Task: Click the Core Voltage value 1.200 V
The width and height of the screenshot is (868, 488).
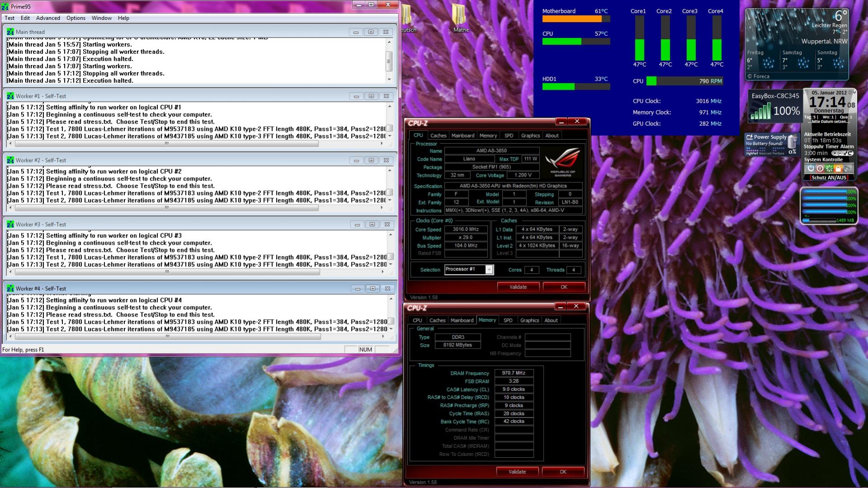Action: click(x=523, y=175)
